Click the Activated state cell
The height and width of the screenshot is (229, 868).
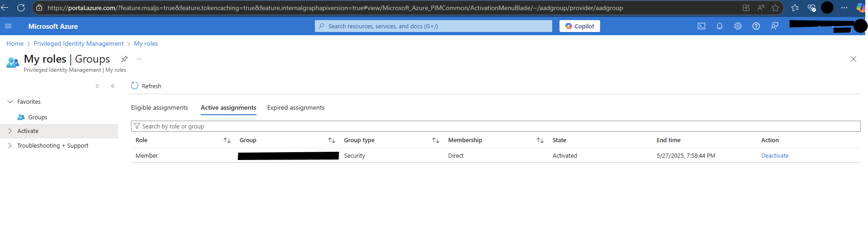pyautogui.click(x=565, y=155)
